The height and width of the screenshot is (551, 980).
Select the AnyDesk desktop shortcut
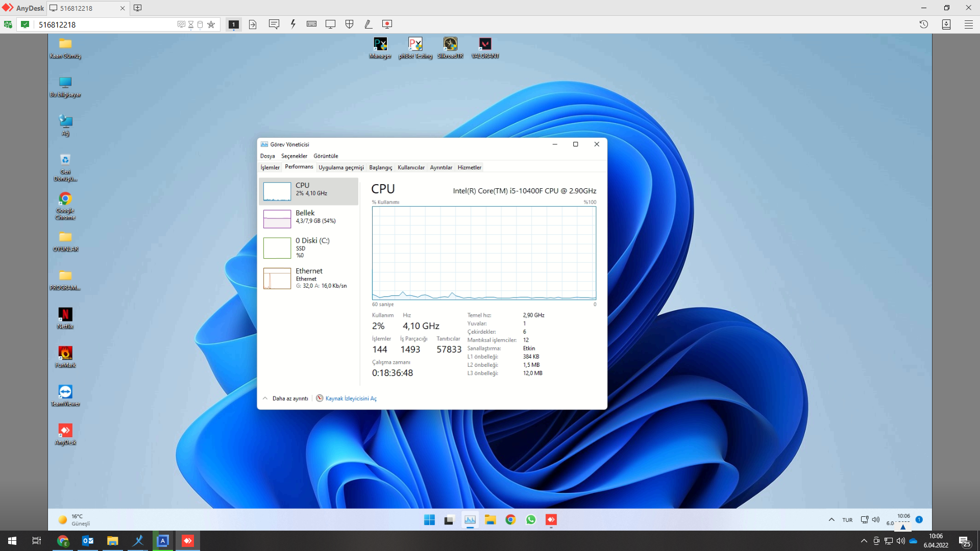65,435
